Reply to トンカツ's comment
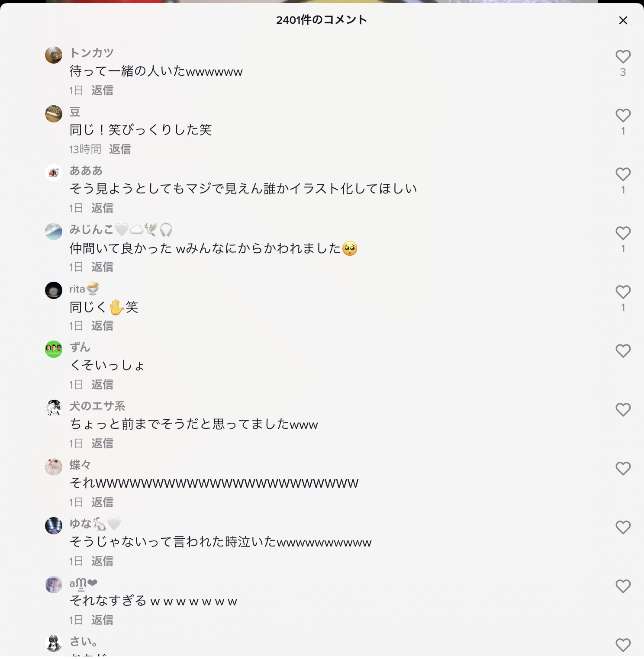644x659 pixels. (x=102, y=90)
